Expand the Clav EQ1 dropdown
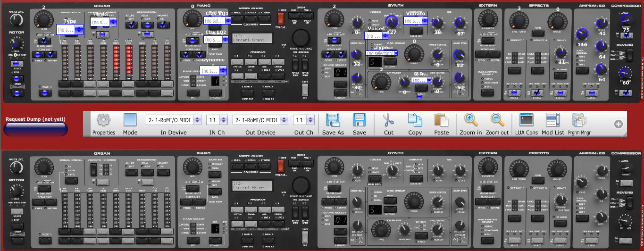644x251 pixels. click(x=217, y=21)
